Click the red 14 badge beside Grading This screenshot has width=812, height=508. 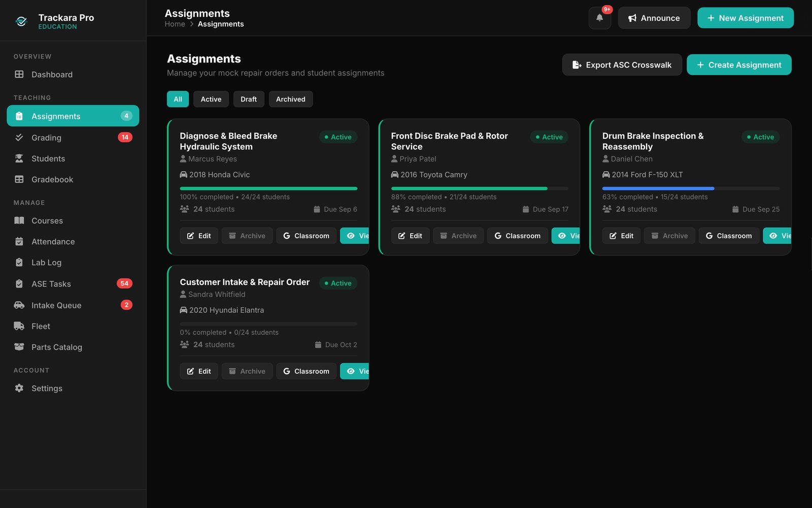click(x=125, y=137)
